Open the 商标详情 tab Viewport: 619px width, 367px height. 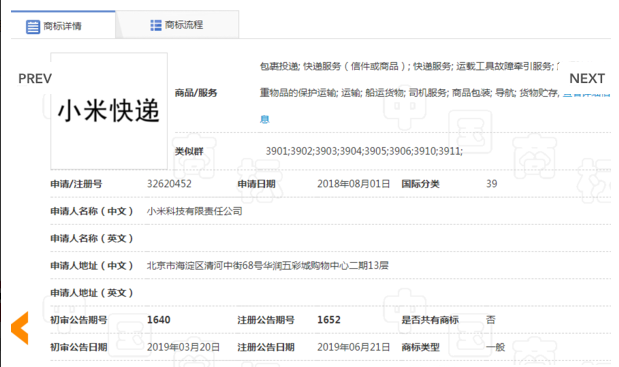coord(63,25)
